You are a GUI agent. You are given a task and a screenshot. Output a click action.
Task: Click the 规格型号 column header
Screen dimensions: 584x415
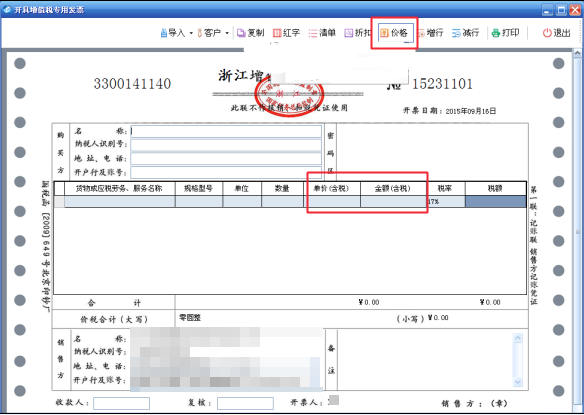click(x=199, y=189)
